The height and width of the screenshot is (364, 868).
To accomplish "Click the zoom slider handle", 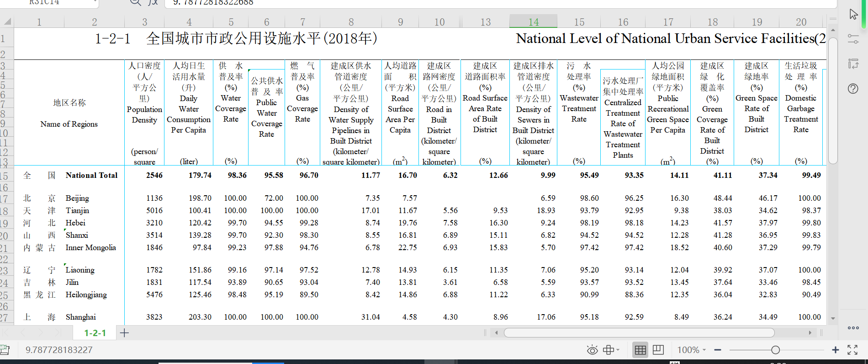I will point(775,350).
